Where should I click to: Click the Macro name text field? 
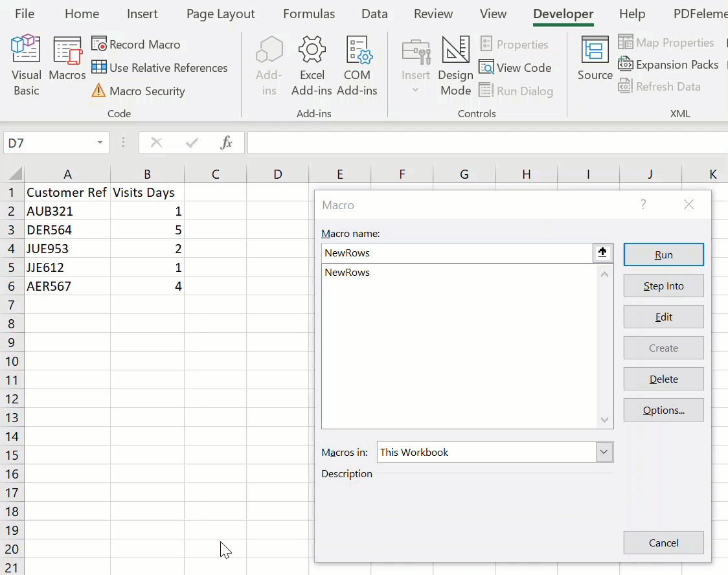click(457, 253)
